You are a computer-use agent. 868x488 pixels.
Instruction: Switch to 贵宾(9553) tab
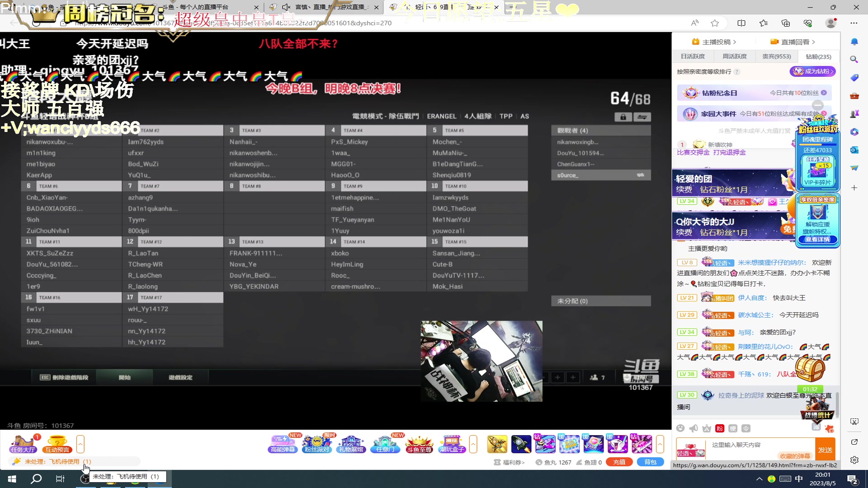(x=777, y=56)
